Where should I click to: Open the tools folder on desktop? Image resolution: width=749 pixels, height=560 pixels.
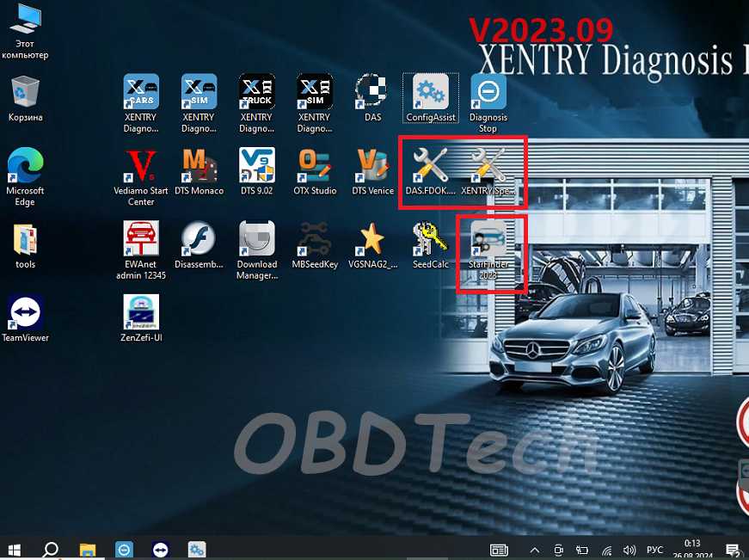[x=25, y=245]
